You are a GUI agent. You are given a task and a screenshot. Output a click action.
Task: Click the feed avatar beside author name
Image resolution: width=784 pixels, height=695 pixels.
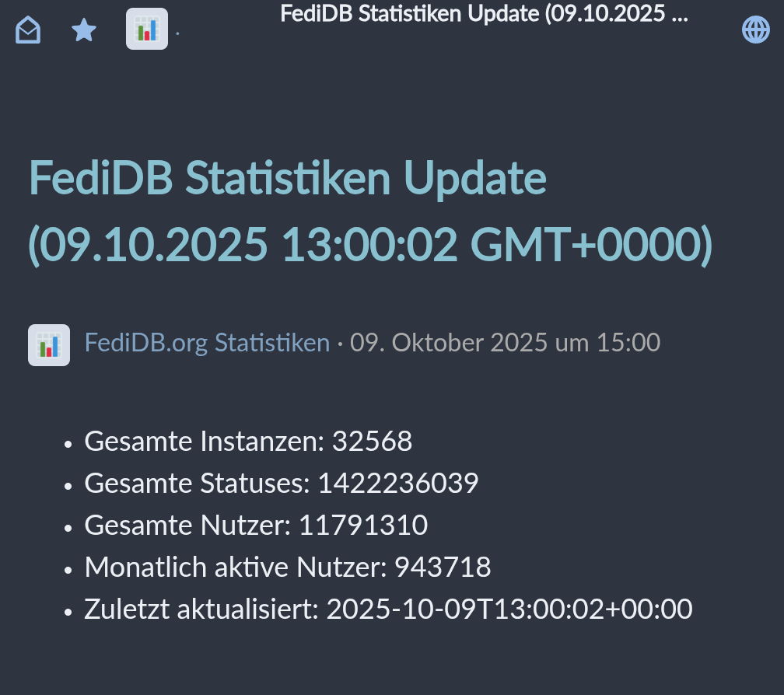click(49, 344)
